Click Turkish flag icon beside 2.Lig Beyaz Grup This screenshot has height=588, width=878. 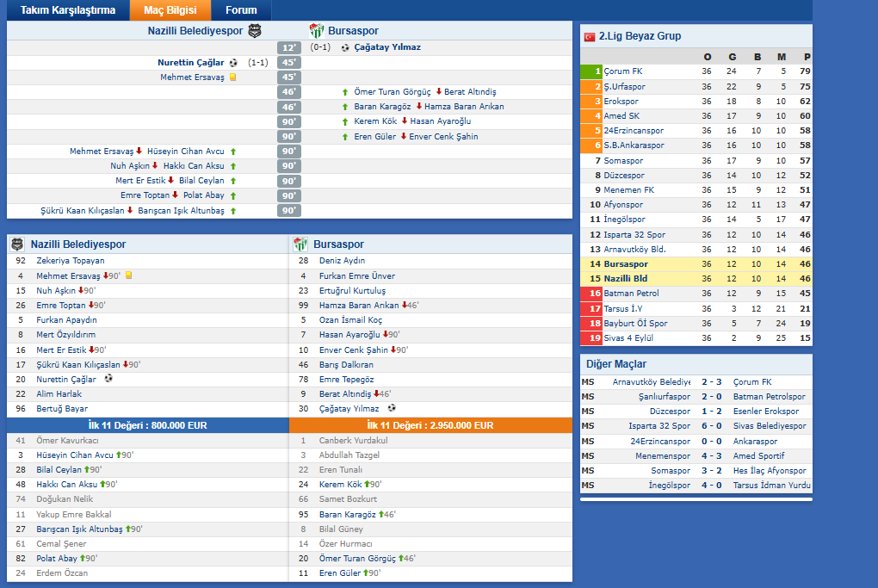[x=590, y=37]
